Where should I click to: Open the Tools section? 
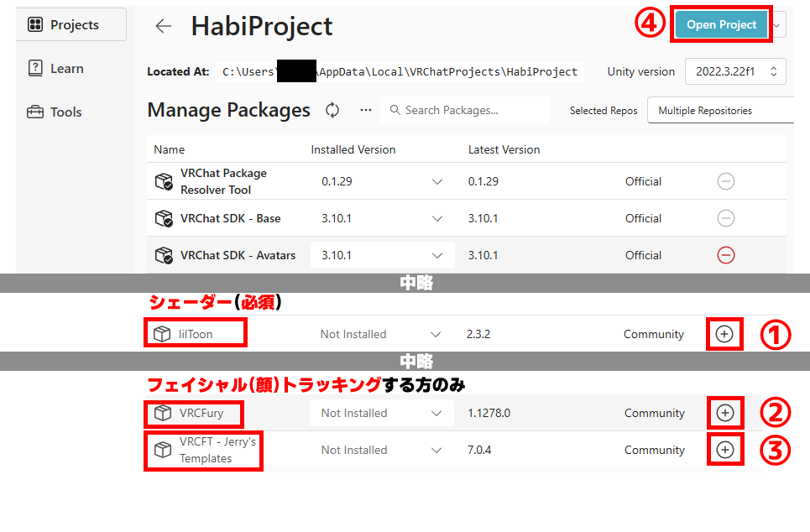(x=65, y=112)
